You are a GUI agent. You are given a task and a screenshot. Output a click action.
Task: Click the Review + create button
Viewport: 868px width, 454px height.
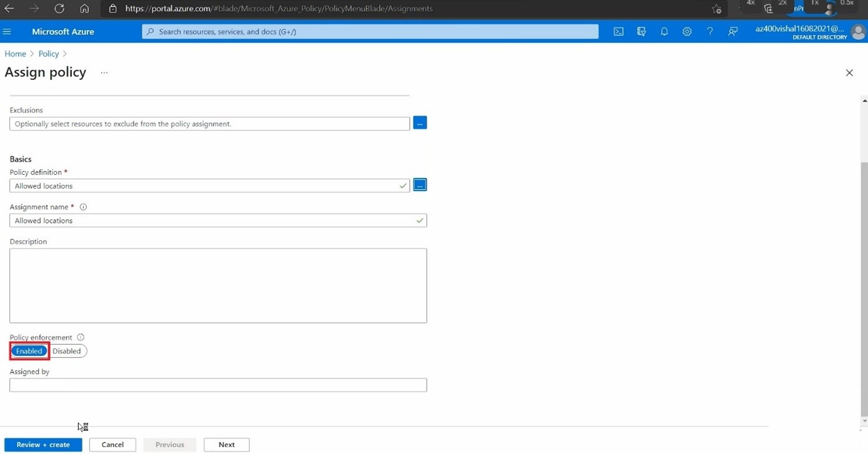43,445
